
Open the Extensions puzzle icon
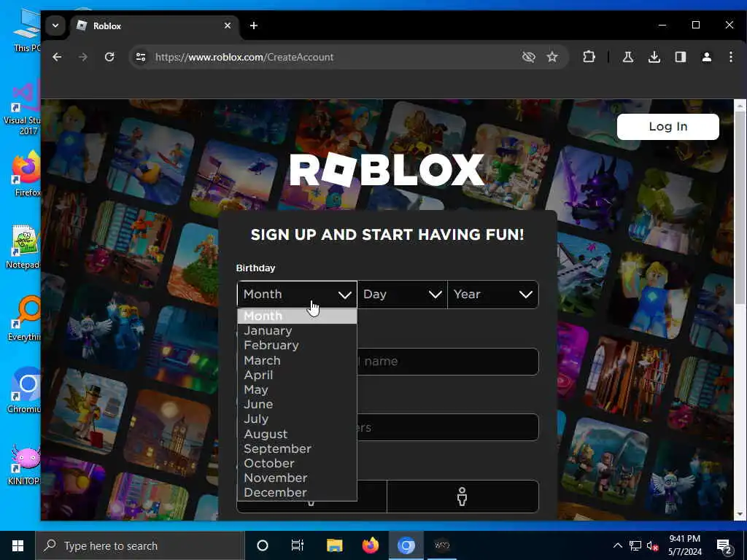[x=589, y=57]
